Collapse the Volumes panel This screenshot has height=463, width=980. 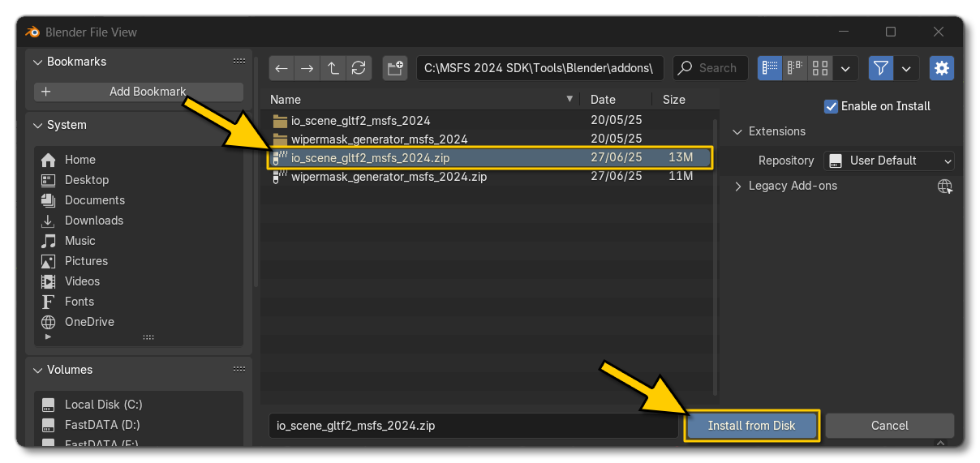[x=37, y=370]
